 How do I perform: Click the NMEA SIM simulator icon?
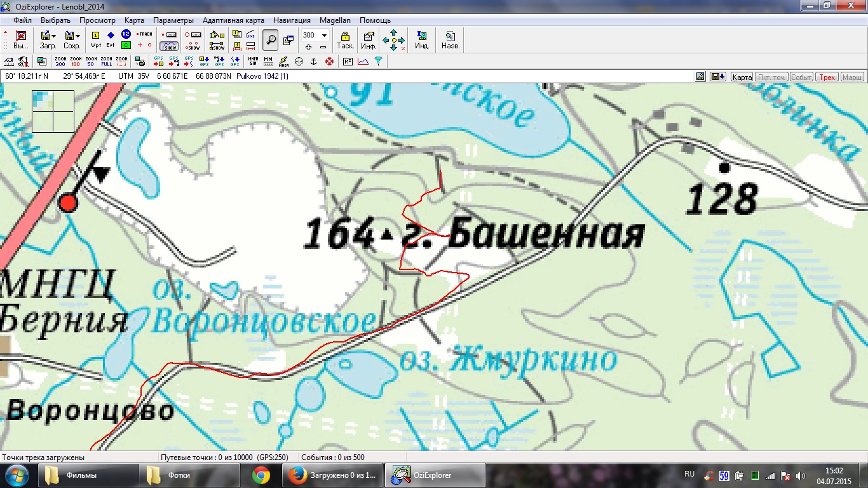click(253, 62)
